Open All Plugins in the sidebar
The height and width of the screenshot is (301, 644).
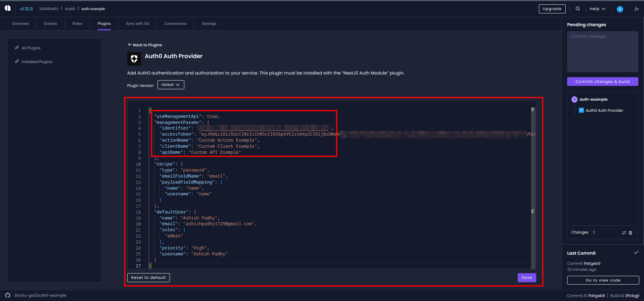pos(31,48)
